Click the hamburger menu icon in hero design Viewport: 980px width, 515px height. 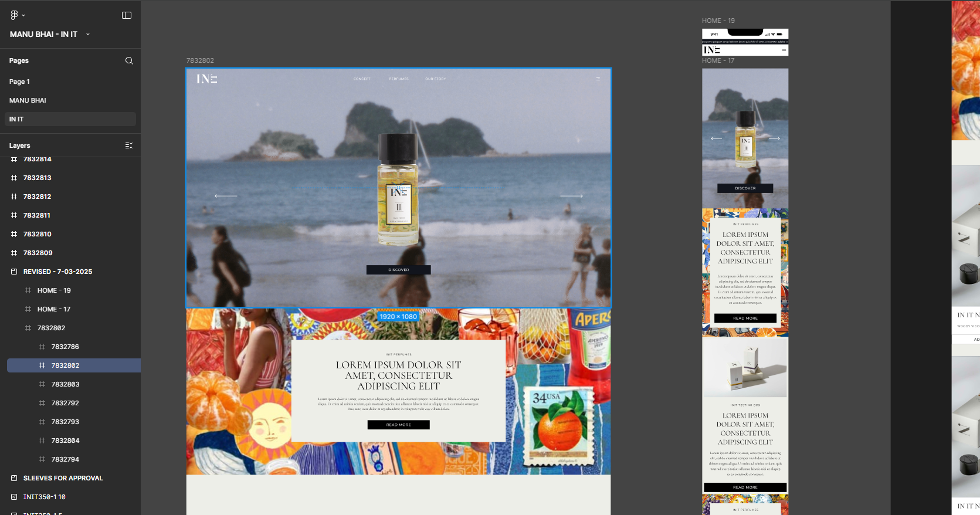(598, 79)
